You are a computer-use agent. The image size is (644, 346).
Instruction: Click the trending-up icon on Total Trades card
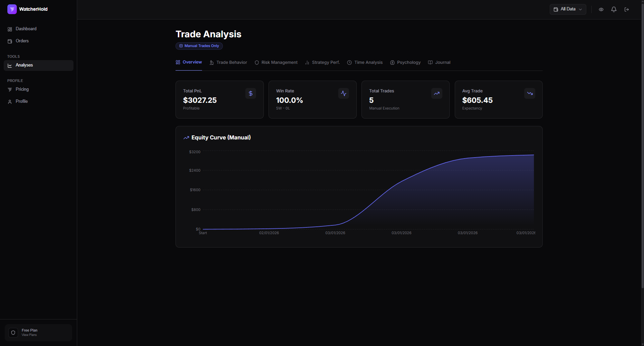click(x=436, y=93)
